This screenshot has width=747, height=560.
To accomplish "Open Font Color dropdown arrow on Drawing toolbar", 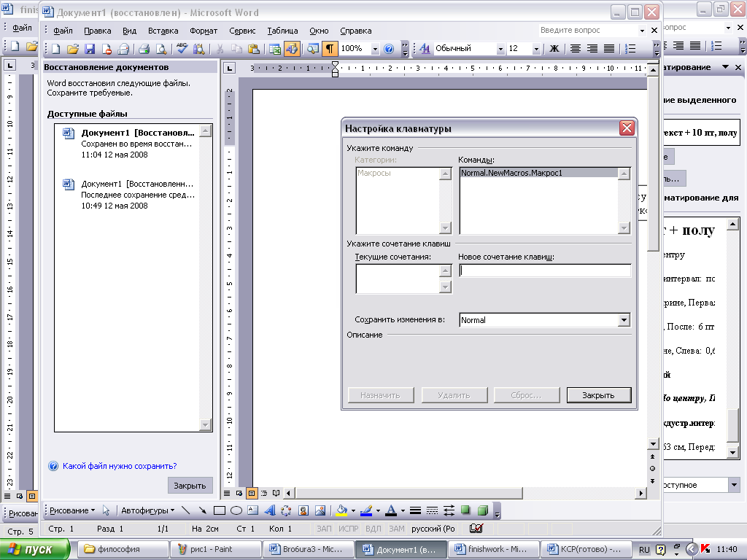I will 403,510.
